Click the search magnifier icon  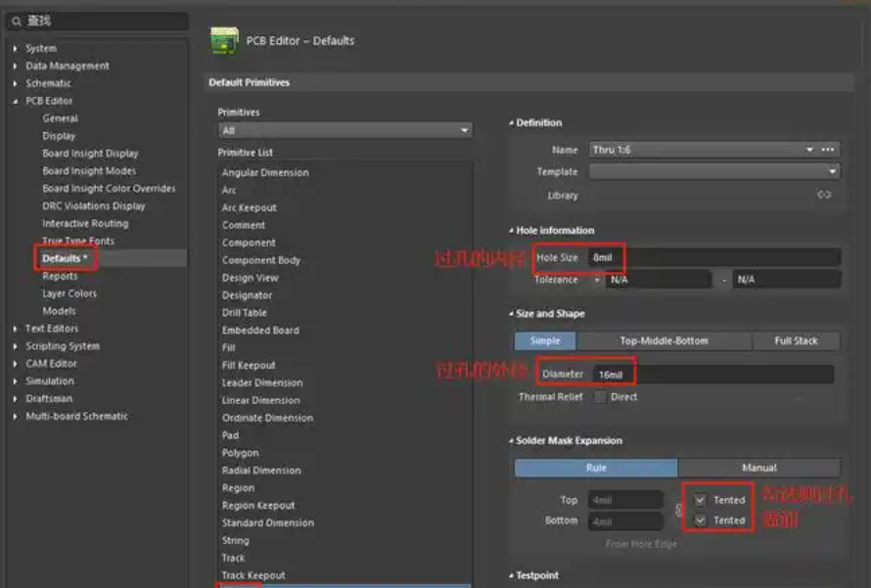[x=16, y=21]
